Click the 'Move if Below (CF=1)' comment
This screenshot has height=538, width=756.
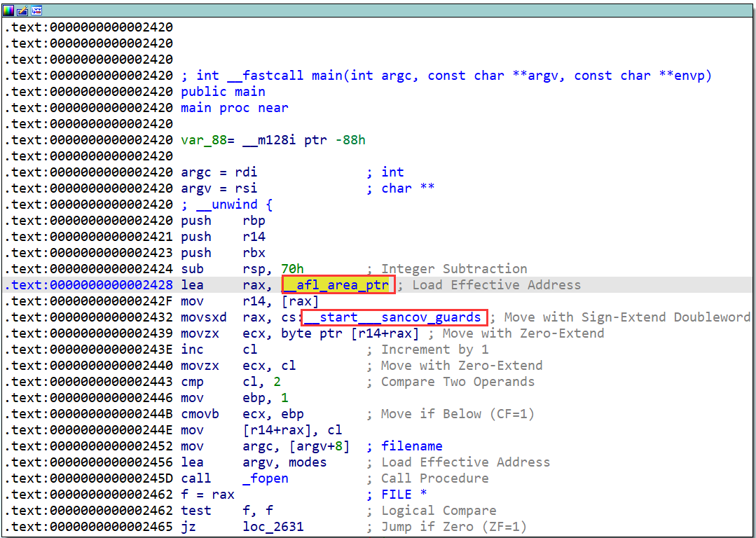[x=458, y=414]
